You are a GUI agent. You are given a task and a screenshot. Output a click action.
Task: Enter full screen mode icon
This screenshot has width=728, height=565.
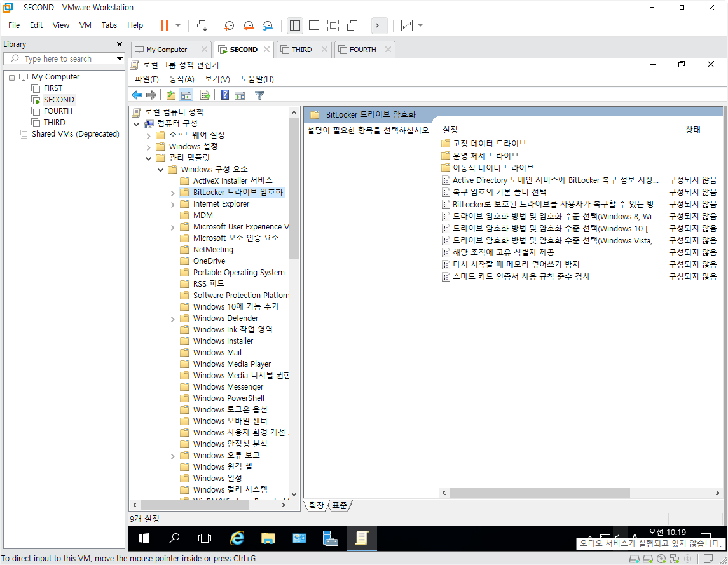click(333, 25)
